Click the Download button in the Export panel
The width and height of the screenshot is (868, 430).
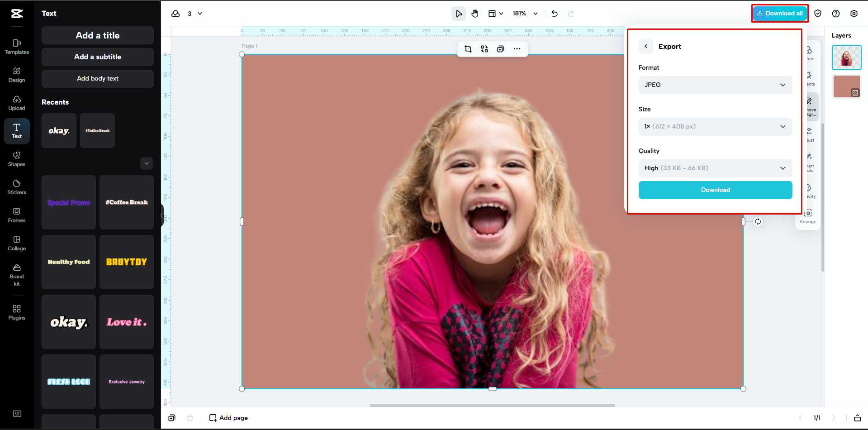(x=715, y=190)
